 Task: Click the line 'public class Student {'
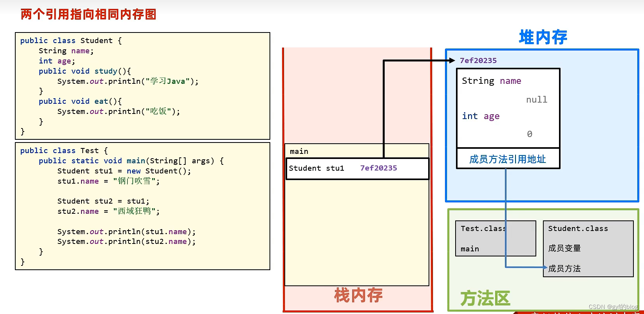pyautogui.click(x=71, y=41)
